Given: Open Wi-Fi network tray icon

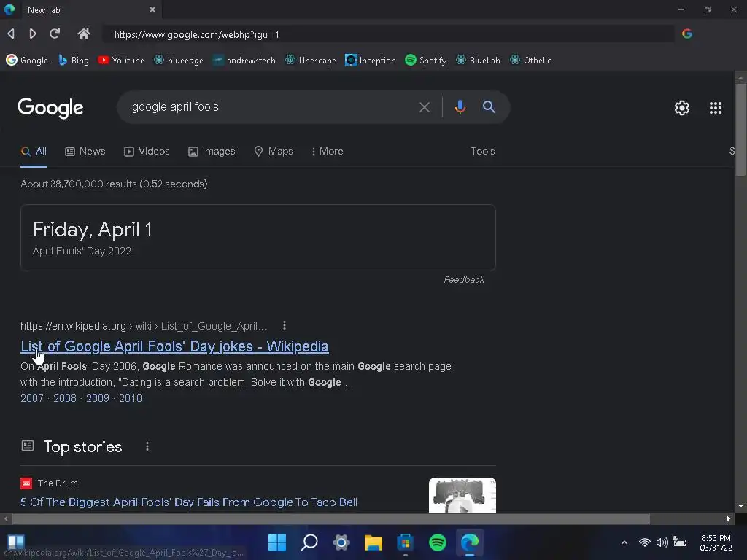Looking at the screenshot, I should tap(645, 542).
